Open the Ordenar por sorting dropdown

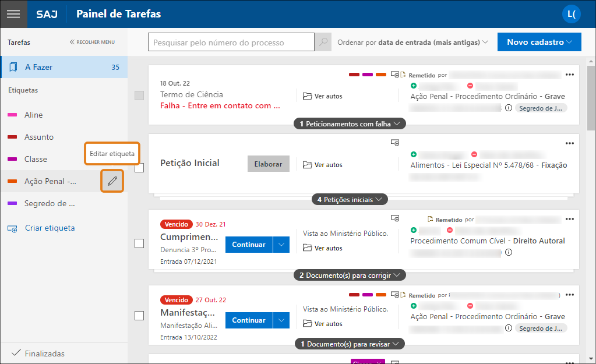pos(412,43)
